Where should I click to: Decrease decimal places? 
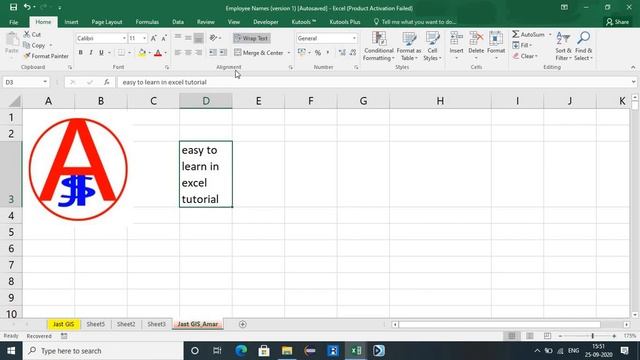353,53
